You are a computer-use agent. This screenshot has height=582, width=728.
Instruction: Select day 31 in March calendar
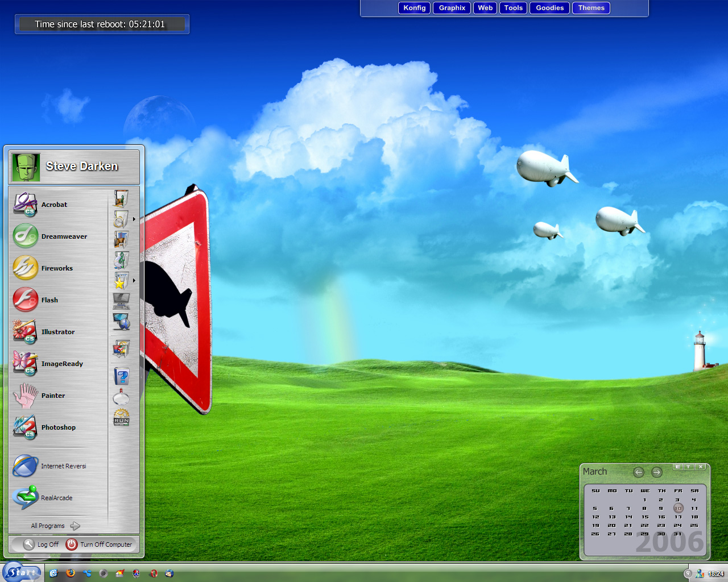tap(678, 534)
